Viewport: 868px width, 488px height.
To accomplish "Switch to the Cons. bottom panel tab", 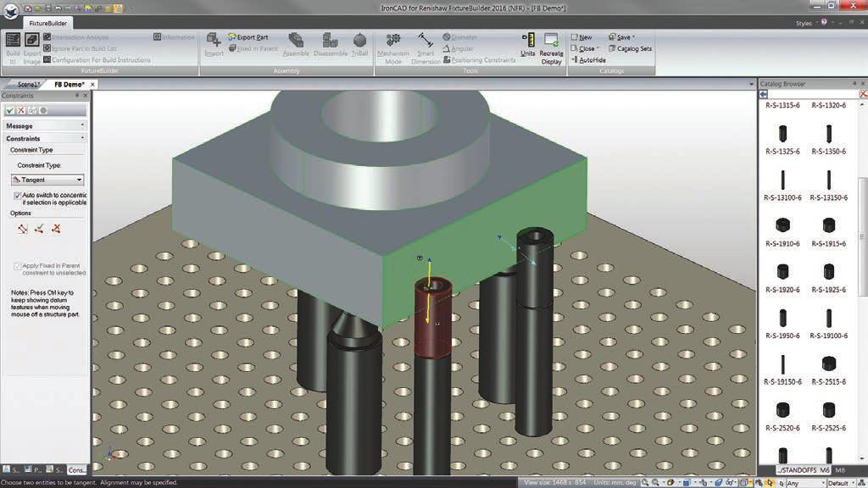I will [x=76, y=469].
